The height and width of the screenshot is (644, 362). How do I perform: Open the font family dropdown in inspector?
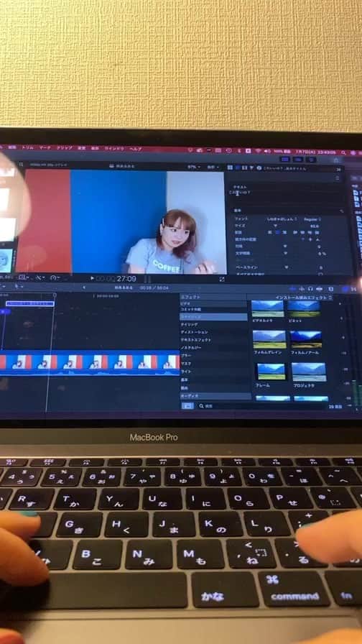point(282,219)
